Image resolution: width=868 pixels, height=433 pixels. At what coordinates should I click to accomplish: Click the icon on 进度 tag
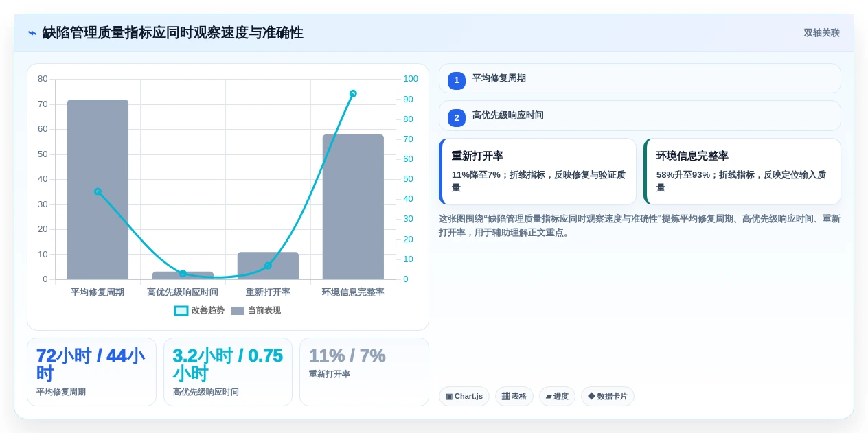[x=549, y=397]
